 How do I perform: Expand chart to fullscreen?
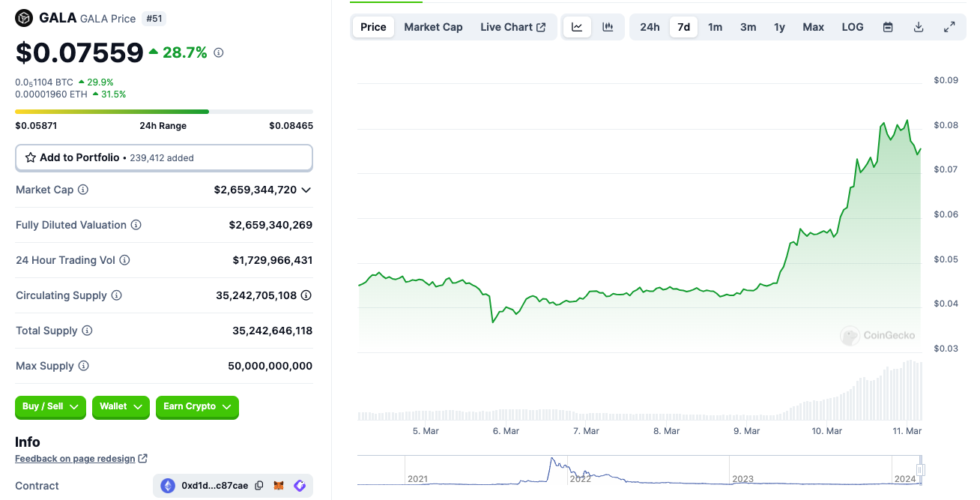tap(949, 27)
